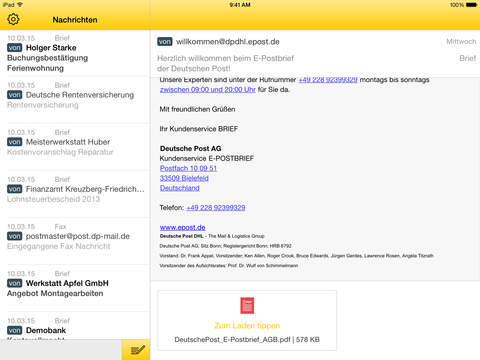480x360 pixels.
Task: Tap 'Kostenvoranschlag Reparatur' subject line
Action: 60,152
